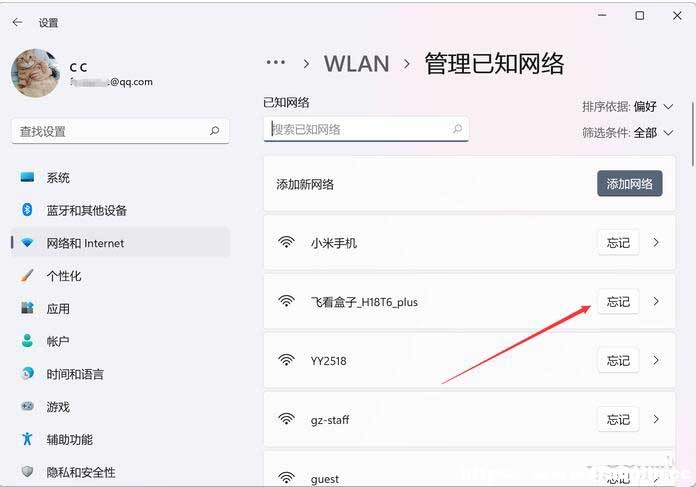Click the breadcrumb ellipsis menu

(x=276, y=63)
